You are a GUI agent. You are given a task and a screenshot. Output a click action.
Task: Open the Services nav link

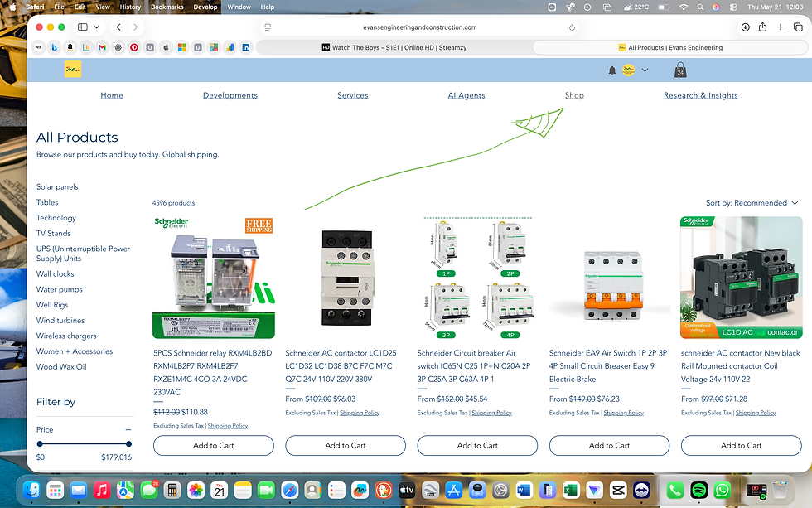point(353,95)
